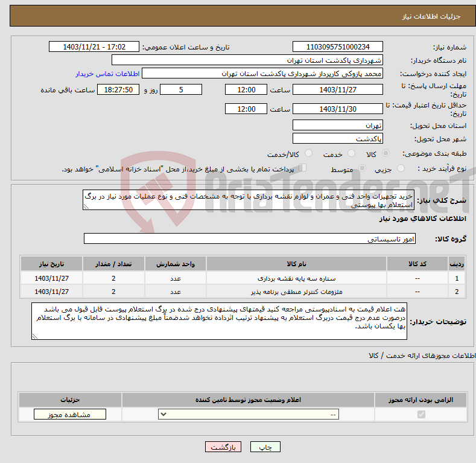Click the row ستاره سه پایه نقشه برداری
Screen dimensions: 476x463
[x=243, y=278]
